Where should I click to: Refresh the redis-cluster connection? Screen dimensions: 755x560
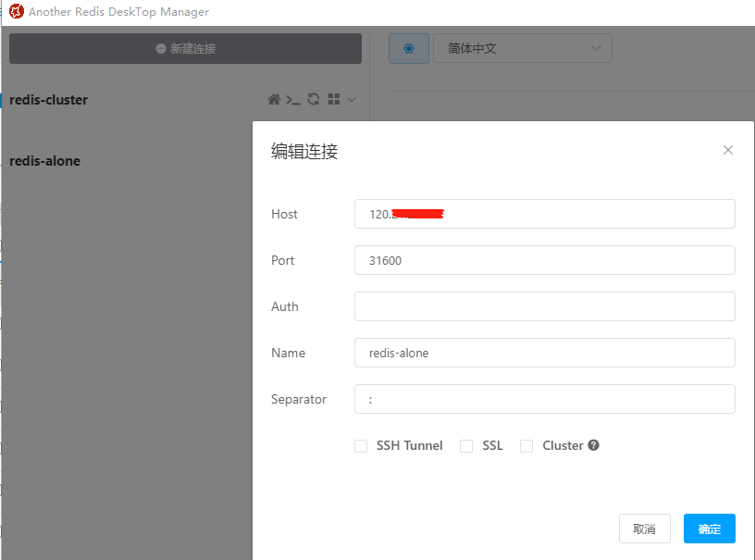coord(314,99)
